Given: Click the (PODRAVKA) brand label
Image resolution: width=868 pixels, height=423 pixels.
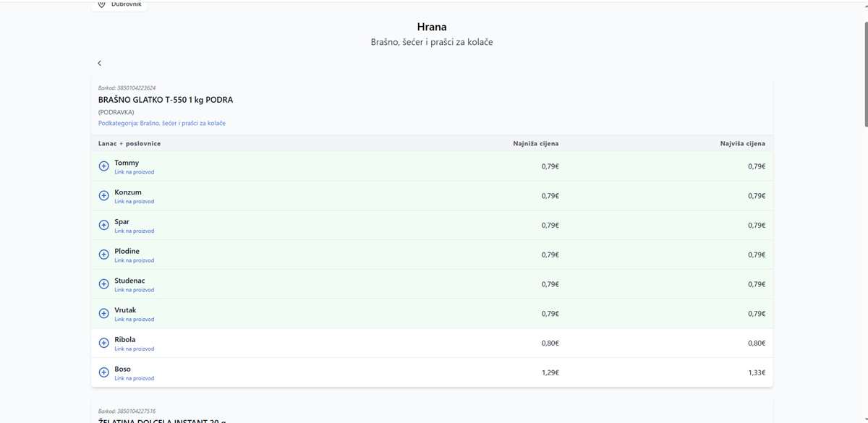Looking at the screenshot, I should (x=116, y=112).
